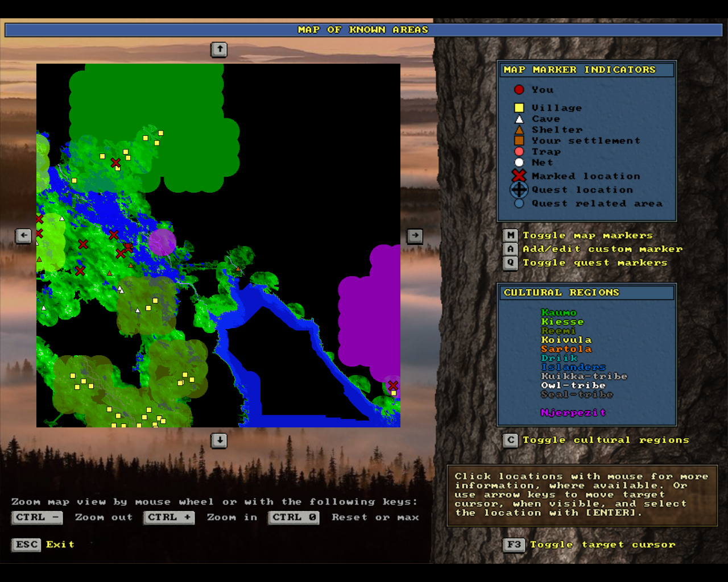Select Kuikka-tribe in the cultural regions list
Image resolution: width=728 pixels, height=582 pixels.
point(584,376)
